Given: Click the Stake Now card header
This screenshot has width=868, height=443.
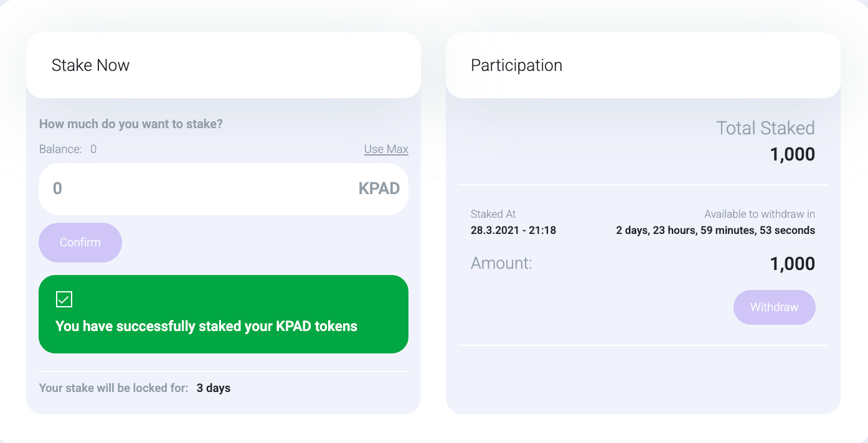Looking at the screenshot, I should click(x=91, y=65).
